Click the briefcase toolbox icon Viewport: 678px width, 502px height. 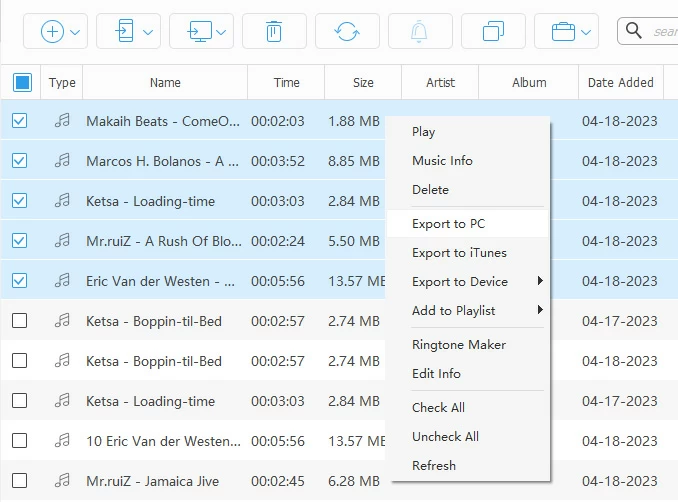point(564,31)
